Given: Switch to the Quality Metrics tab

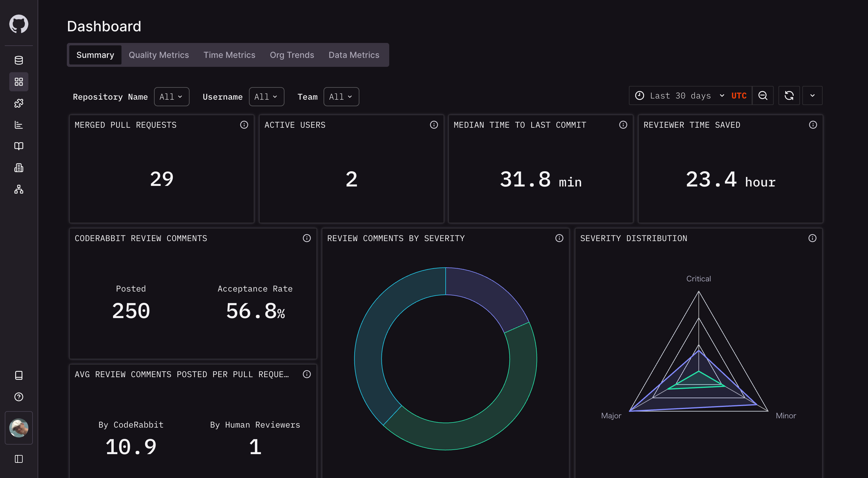Looking at the screenshot, I should (x=159, y=55).
